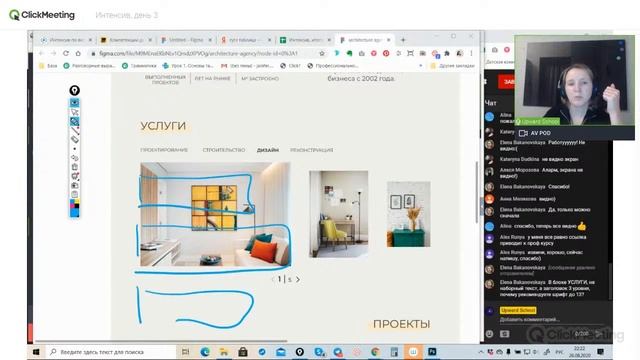Open File Explorer from the taskbar
The height and width of the screenshot is (360, 640).
[224, 352]
